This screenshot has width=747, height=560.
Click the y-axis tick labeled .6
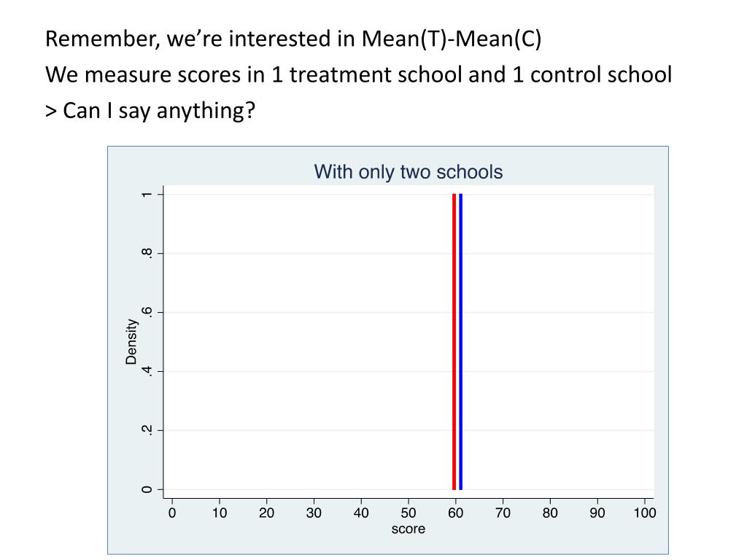point(147,312)
